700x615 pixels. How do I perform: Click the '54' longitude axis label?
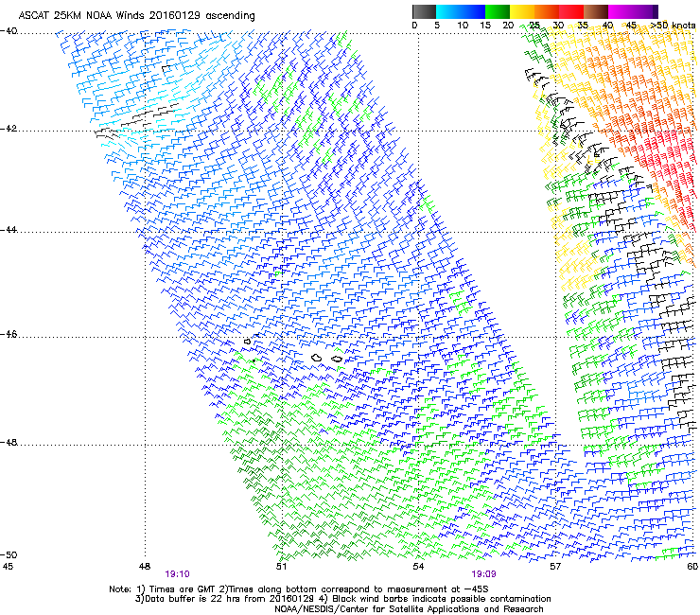coord(418,567)
